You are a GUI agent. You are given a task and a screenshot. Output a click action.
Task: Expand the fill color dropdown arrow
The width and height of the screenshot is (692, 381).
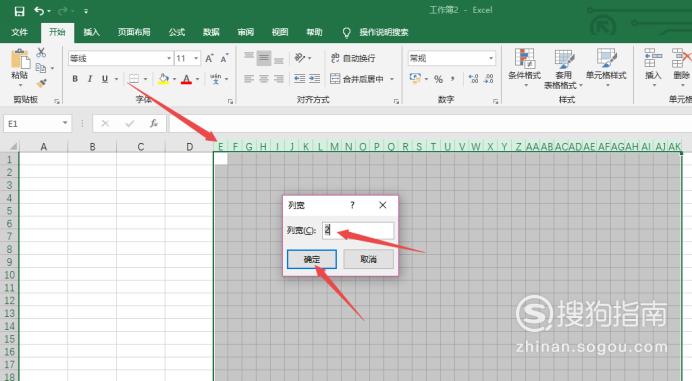[x=174, y=79]
